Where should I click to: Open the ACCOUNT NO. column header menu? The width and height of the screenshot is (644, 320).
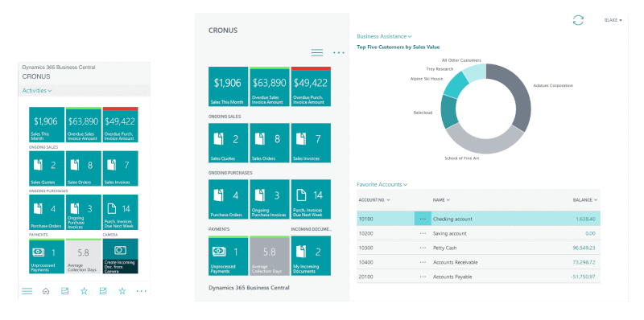[374, 199]
